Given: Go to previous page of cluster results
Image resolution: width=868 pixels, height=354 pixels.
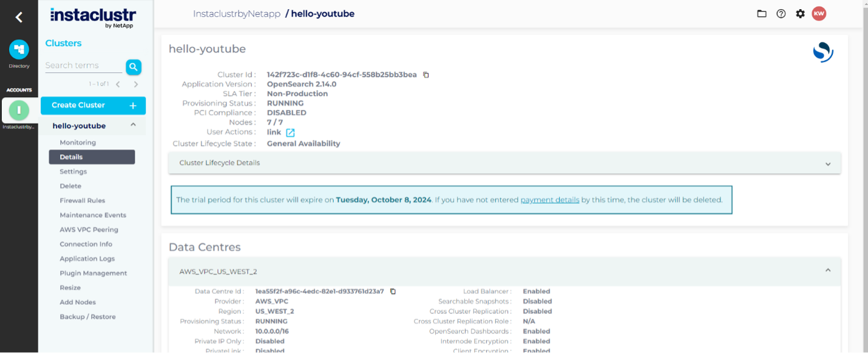Looking at the screenshot, I should [x=118, y=84].
